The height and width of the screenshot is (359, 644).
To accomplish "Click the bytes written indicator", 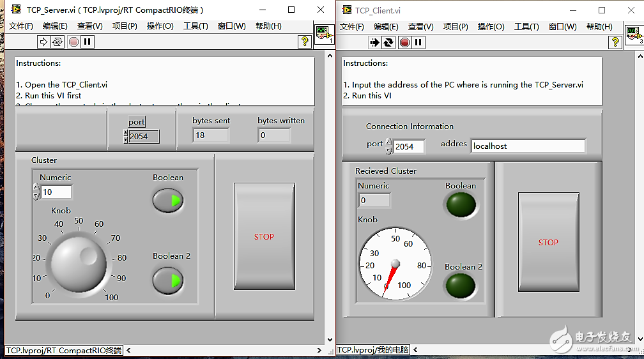I will (x=274, y=135).
